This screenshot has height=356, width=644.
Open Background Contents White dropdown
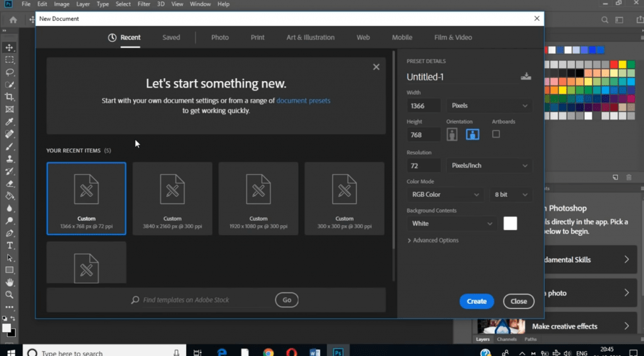(x=452, y=223)
